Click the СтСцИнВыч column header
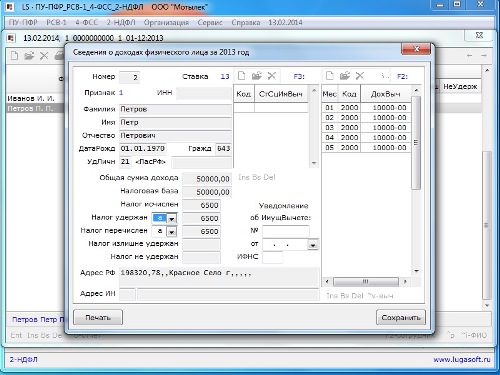Screen dimensions: 500x375 (281, 94)
